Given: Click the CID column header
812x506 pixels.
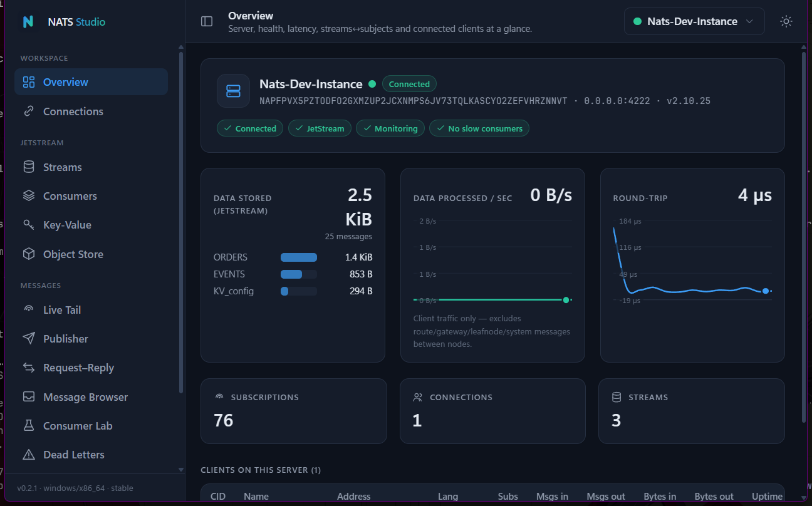Looking at the screenshot, I should (218, 497).
